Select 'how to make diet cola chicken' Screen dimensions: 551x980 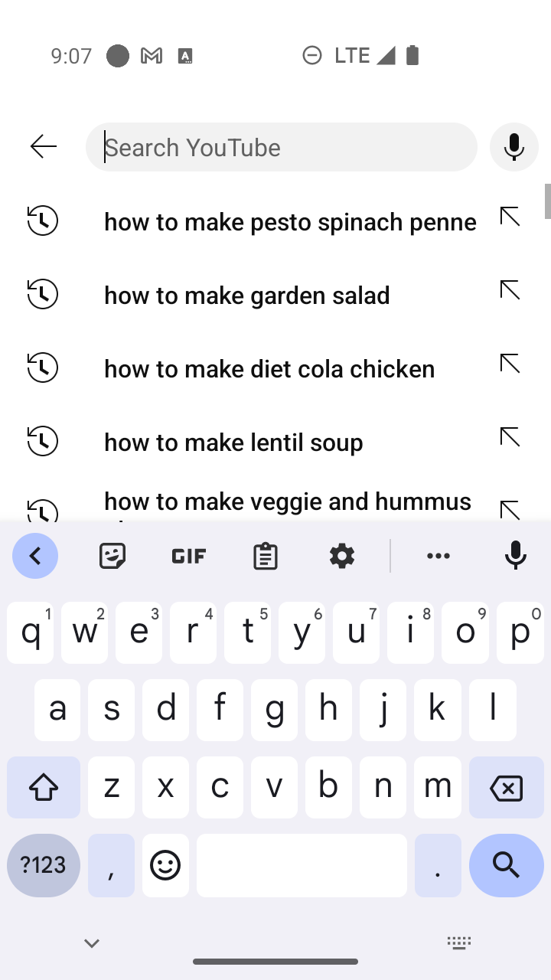[269, 368]
